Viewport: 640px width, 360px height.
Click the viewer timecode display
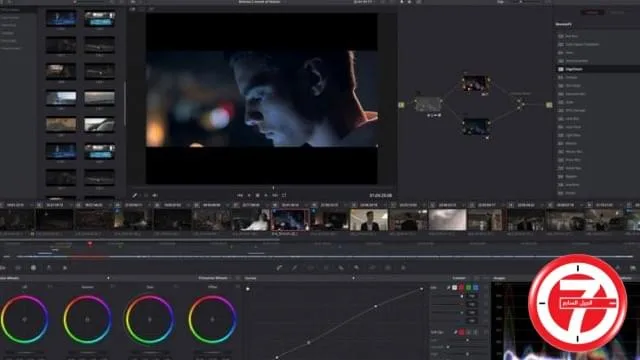pos(380,196)
